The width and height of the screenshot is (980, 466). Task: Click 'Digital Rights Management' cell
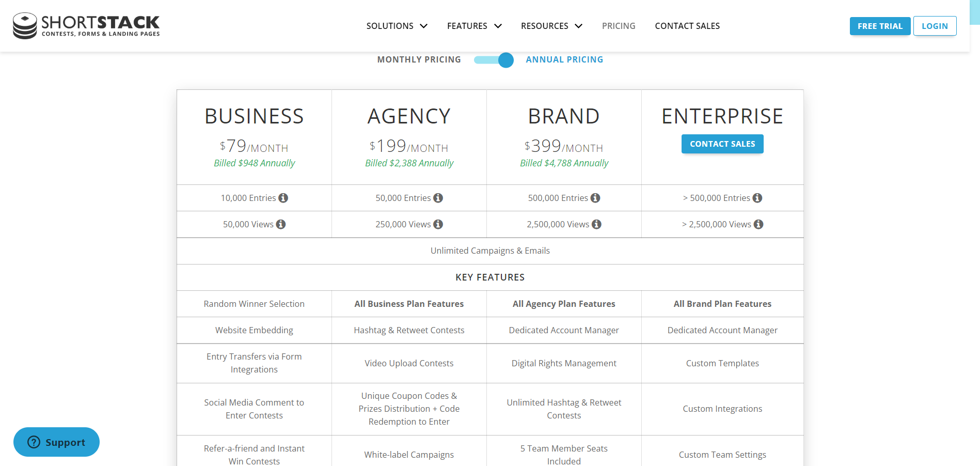pyautogui.click(x=564, y=363)
